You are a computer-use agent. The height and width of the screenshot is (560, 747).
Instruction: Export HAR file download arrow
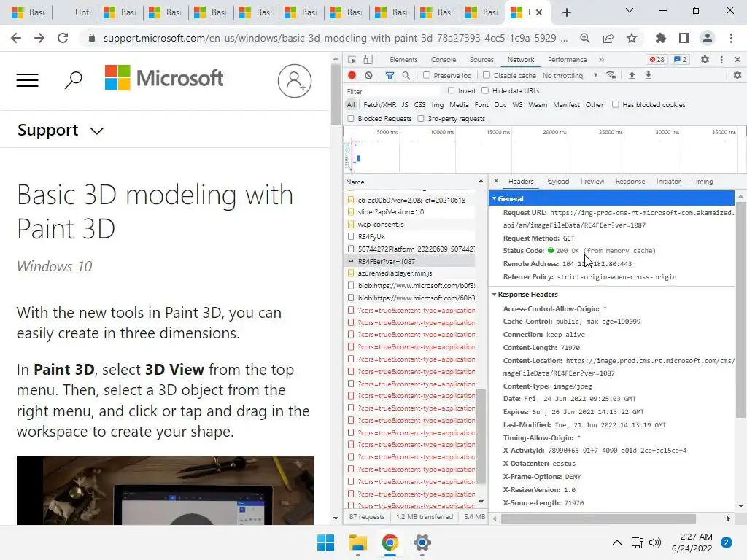(649, 75)
